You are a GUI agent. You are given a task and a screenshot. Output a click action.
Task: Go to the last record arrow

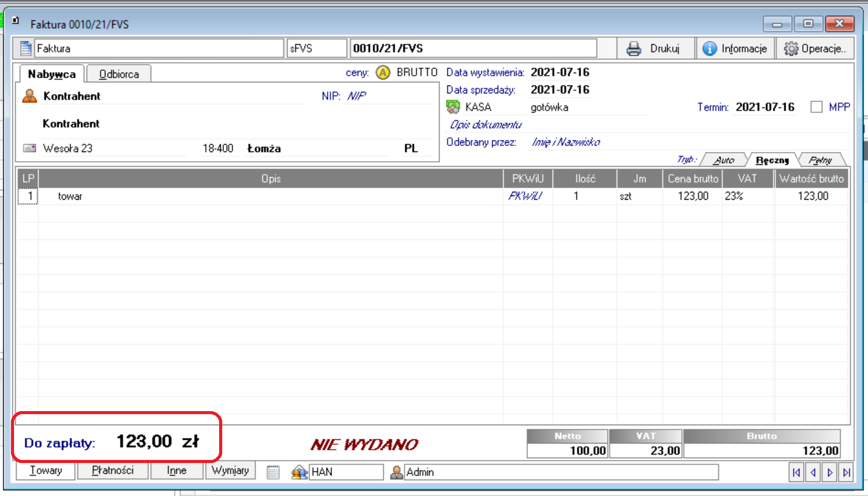[847, 472]
